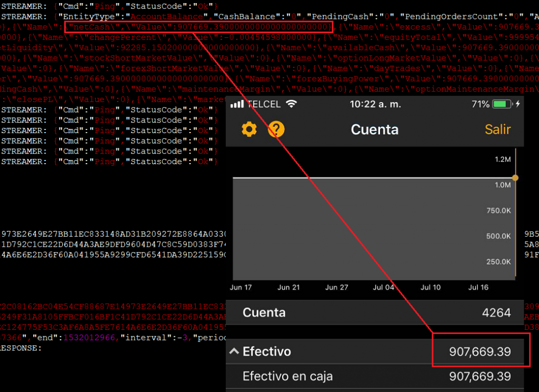Click the 1.2M axis label
Image resolution: width=539 pixels, height=392 pixels.
pos(503,159)
